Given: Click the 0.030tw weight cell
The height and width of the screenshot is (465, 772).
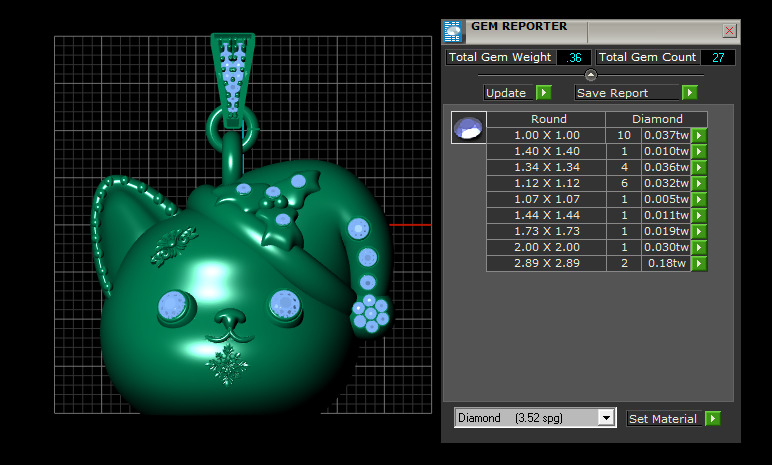Looking at the screenshot, I should [666, 247].
